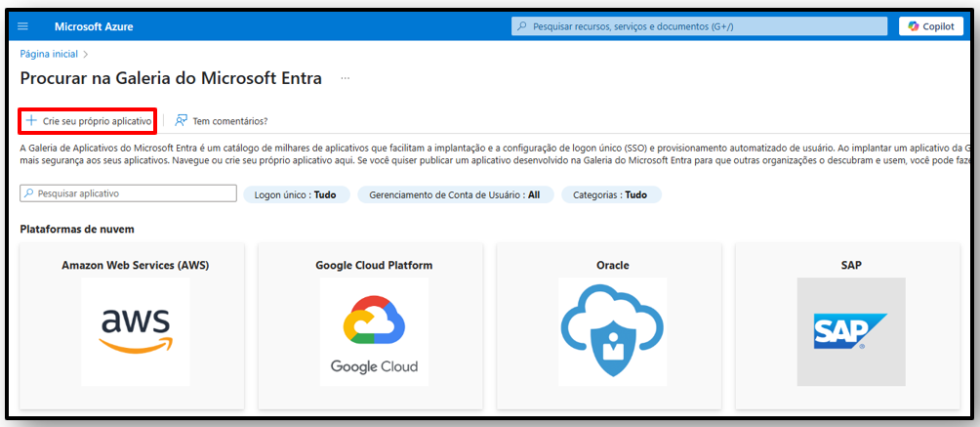Open the ellipsis more options beside title
Viewport: 980px width, 427px height.
coord(345,78)
